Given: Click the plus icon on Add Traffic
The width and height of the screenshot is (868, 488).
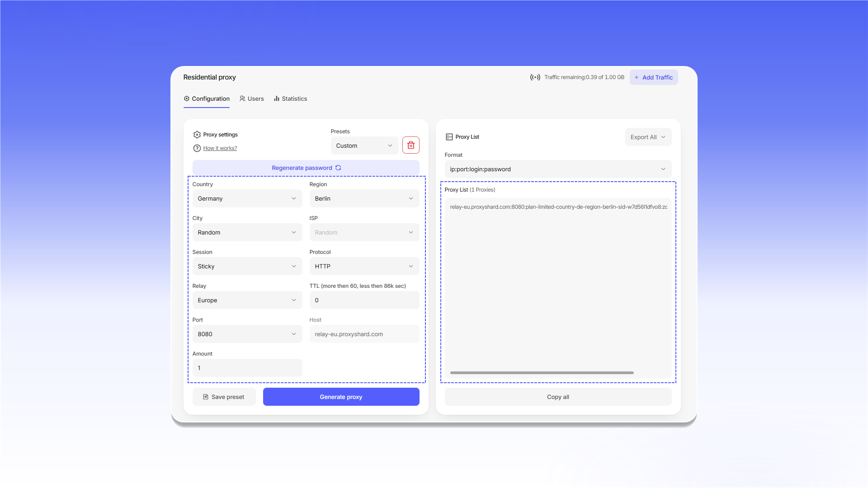Looking at the screenshot, I should 636,77.
